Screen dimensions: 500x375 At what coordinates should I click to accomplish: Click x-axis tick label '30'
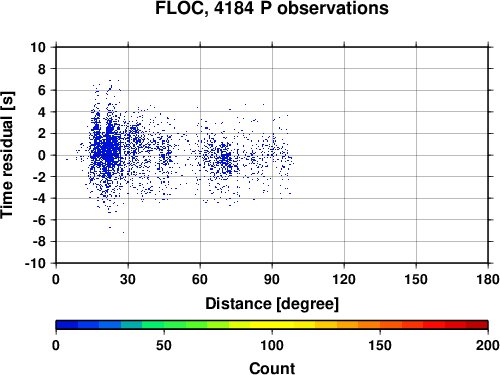128,279
